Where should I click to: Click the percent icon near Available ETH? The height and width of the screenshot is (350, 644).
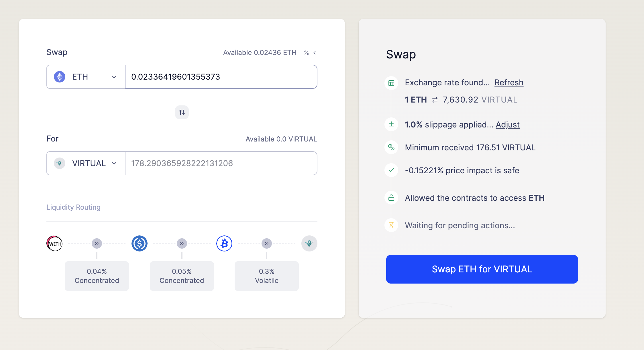point(307,53)
